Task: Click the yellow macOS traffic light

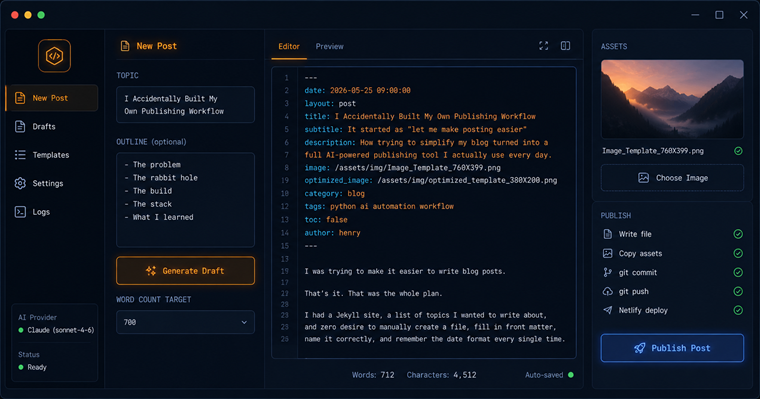Action: point(28,15)
